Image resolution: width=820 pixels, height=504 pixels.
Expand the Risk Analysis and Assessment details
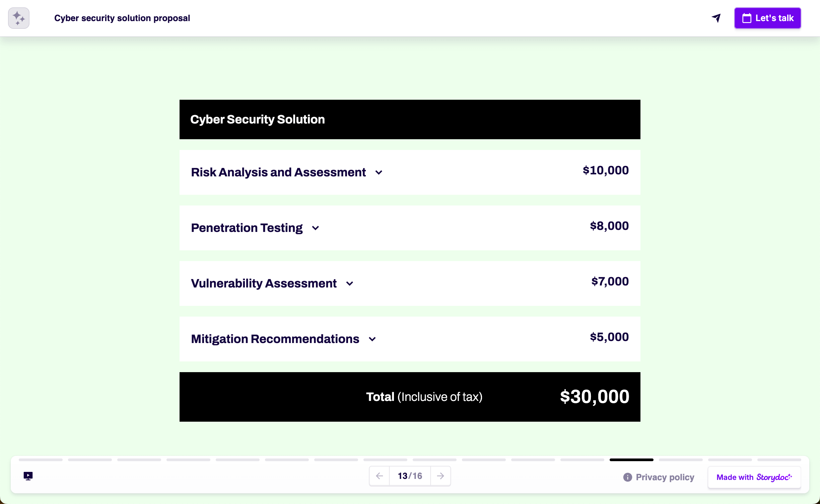pyautogui.click(x=379, y=172)
